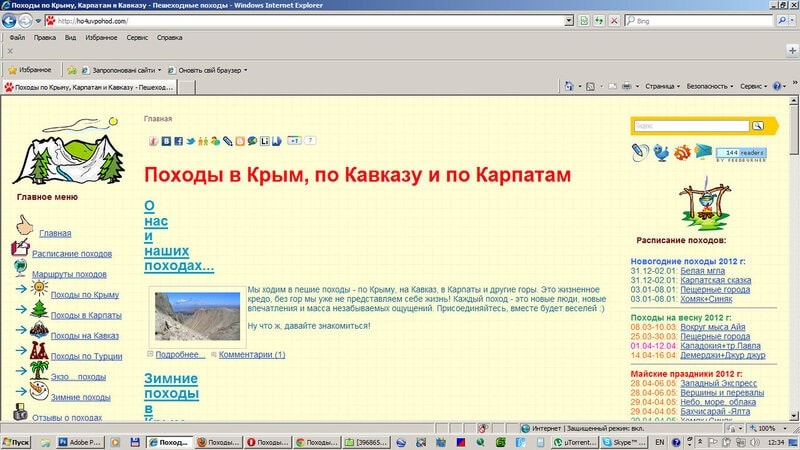The width and height of the screenshot is (800, 450).
Task: Click the site search input field
Action: [691, 126]
